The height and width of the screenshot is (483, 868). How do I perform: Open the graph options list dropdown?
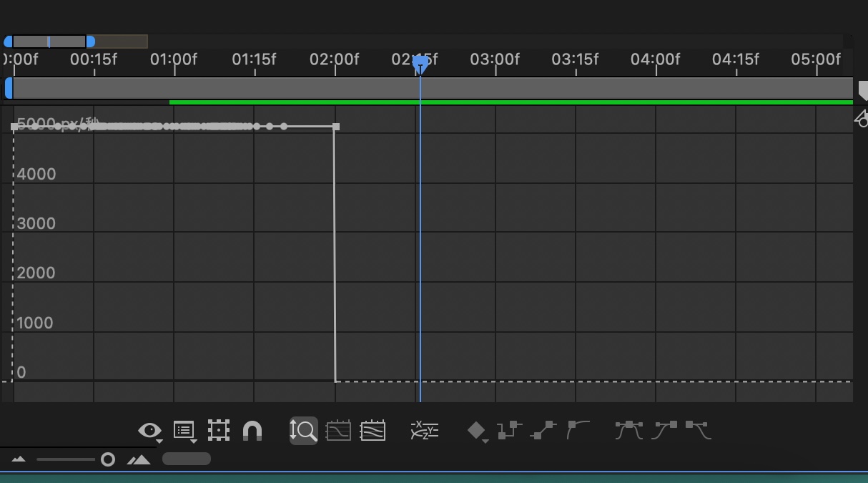(184, 430)
